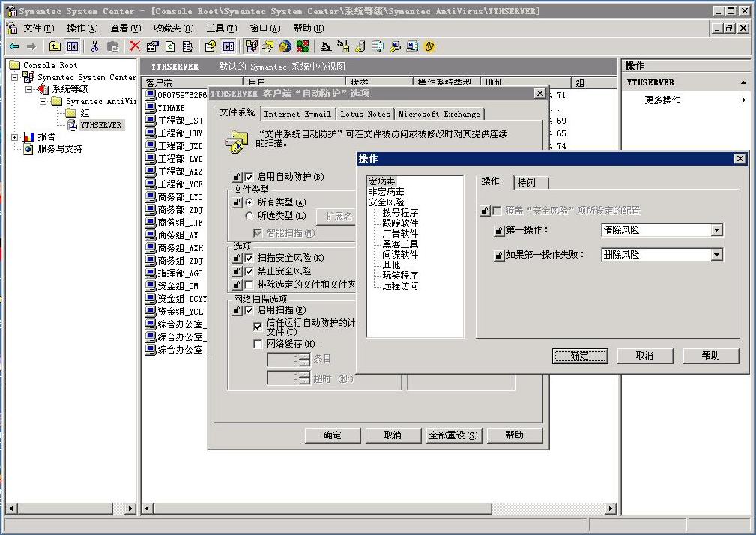Click the red X delete toolbar icon
The width and height of the screenshot is (756, 535).
pyautogui.click(x=135, y=46)
